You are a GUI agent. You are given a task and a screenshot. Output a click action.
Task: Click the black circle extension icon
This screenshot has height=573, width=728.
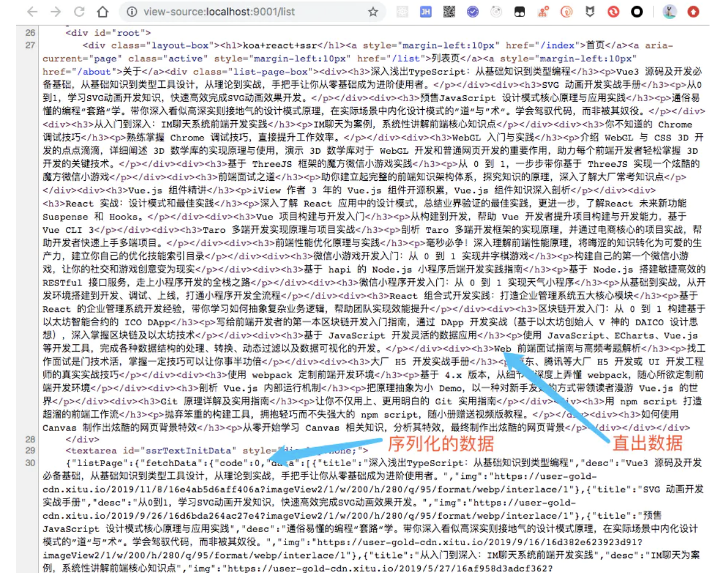[637, 12]
